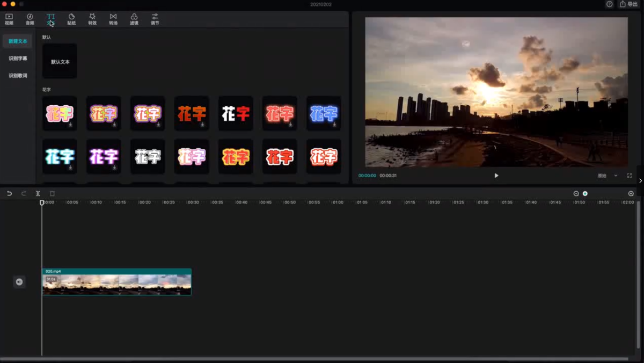Toggle fullscreen preview icon
Image resolution: width=644 pixels, height=363 pixels.
630,176
